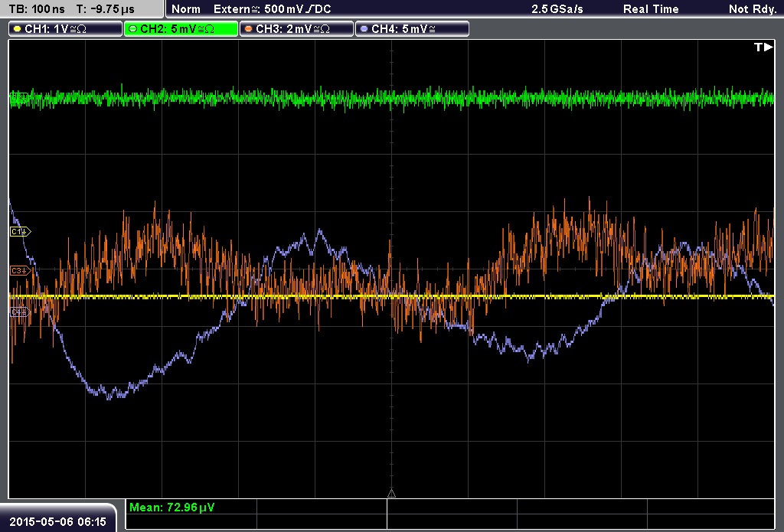Screen dimensions: 784x532
Task: Click the 2.5 GSa/s sample rate readout
Action: (x=557, y=9)
